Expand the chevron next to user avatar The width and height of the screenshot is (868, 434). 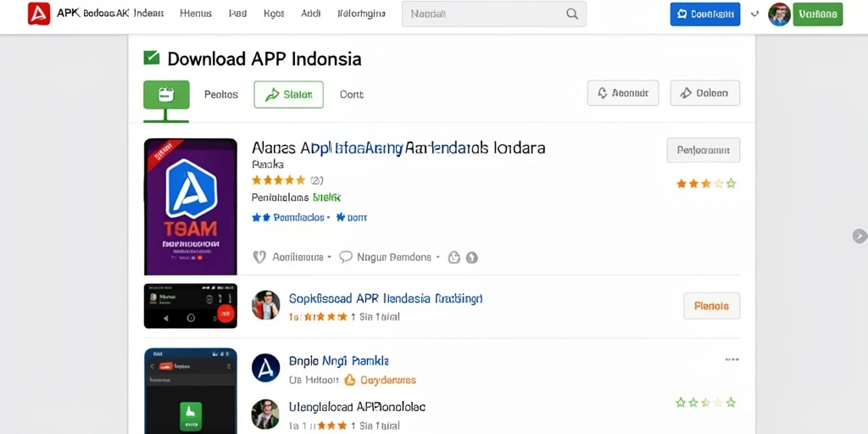click(x=754, y=14)
